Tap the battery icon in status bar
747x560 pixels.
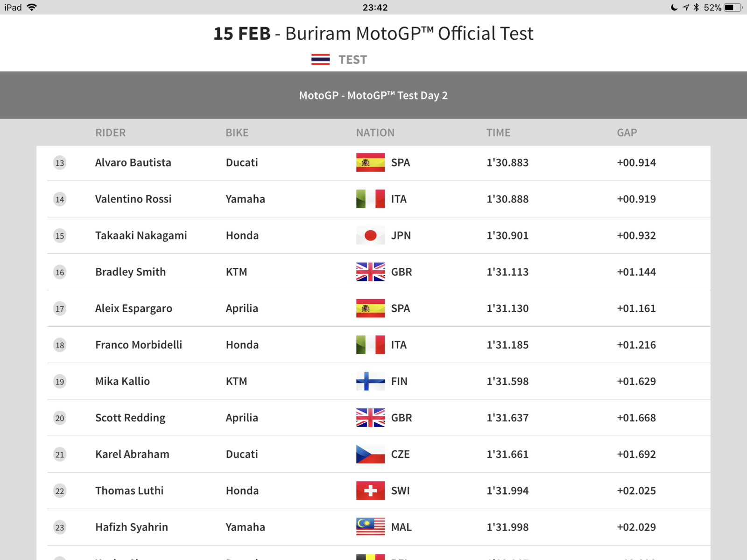(733, 7)
